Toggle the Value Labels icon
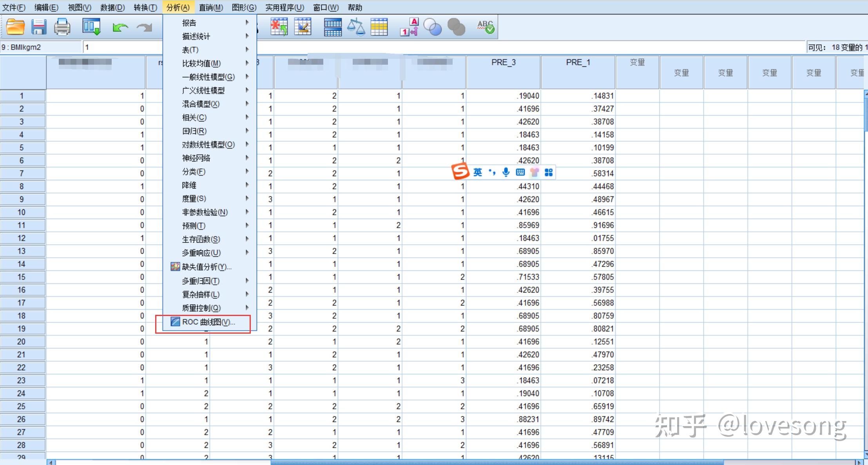This screenshot has width=868, height=465. tap(410, 27)
